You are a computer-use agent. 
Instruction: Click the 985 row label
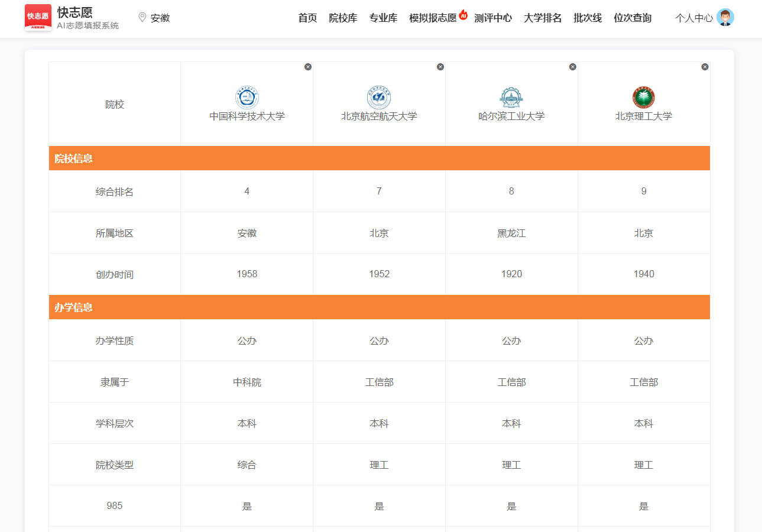115,506
